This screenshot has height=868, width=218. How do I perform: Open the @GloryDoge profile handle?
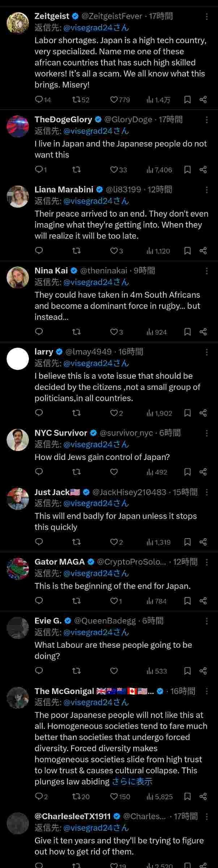tap(128, 120)
